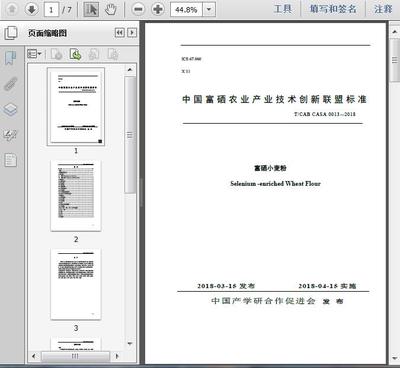The width and height of the screenshot is (400, 368).
Task: Click the 页面缩略图 panel title
Action: click(x=47, y=33)
